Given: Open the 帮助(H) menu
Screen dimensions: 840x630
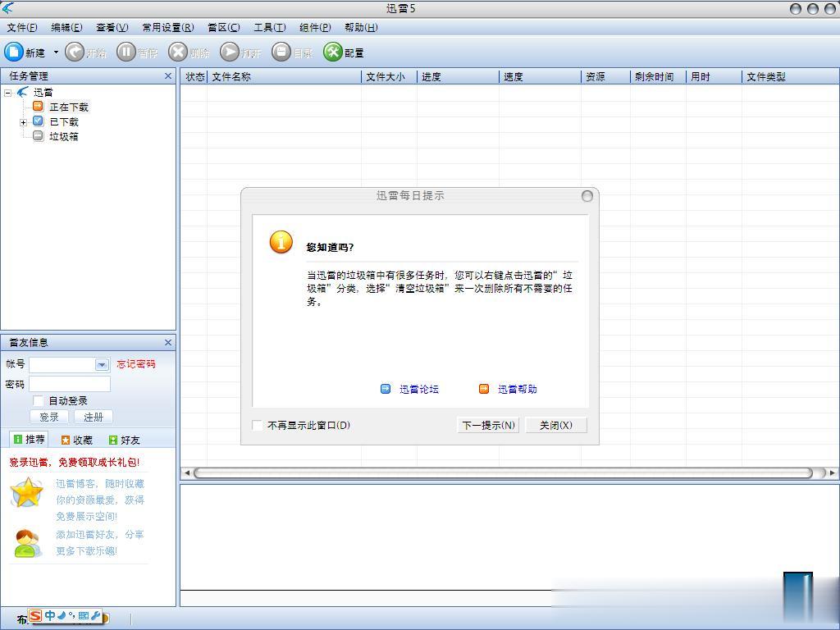Looking at the screenshot, I should (x=361, y=27).
